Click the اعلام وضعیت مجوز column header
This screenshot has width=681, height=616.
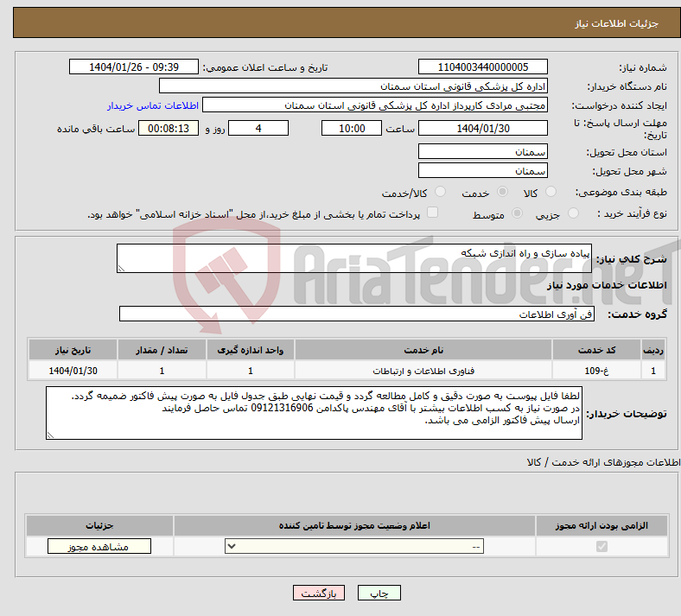pyautogui.click(x=354, y=525)
